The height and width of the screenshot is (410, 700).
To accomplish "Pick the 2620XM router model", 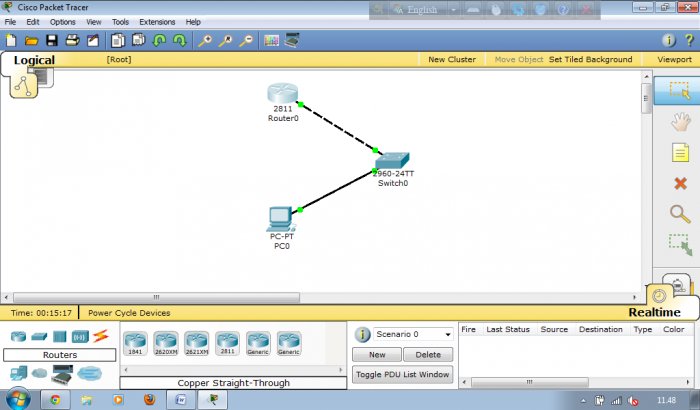I will (x=166, y=343).
